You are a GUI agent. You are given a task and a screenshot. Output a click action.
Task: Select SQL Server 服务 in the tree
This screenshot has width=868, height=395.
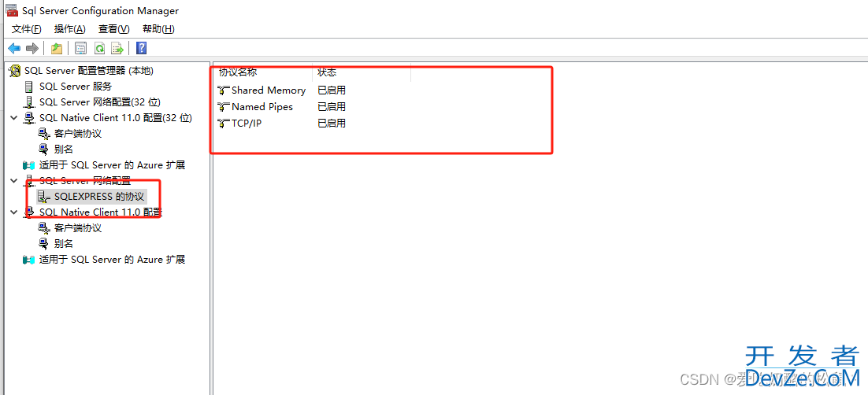coord(75,87)
